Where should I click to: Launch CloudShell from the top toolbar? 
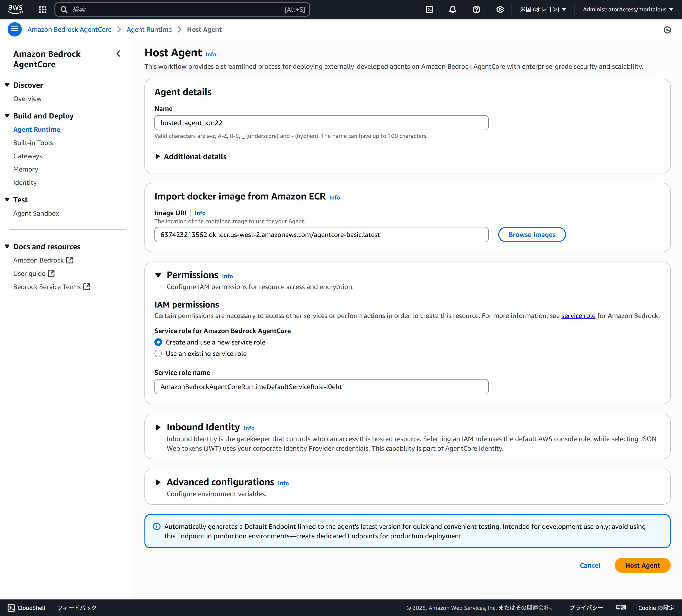(x=429, y=9)
